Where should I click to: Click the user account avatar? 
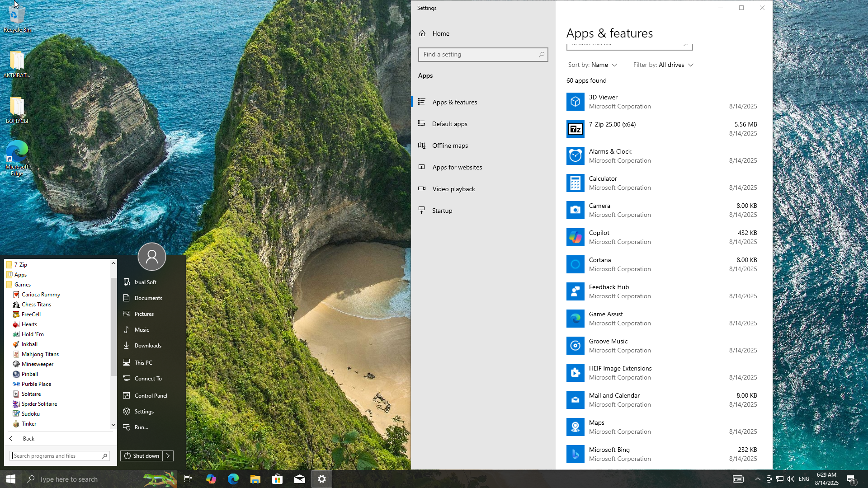(152, 257)
